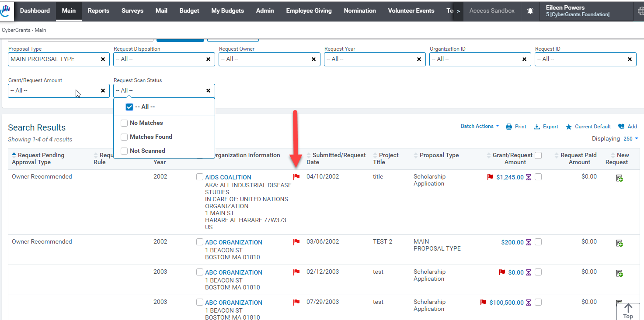Clear the Request Year filter
Image resolution: width=644 pixels, height=320 pixels.
pos(419,59)
